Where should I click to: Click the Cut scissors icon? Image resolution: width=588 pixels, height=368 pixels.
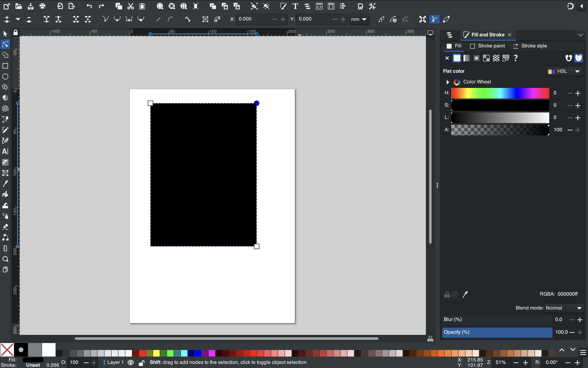(x=130, y=6)
